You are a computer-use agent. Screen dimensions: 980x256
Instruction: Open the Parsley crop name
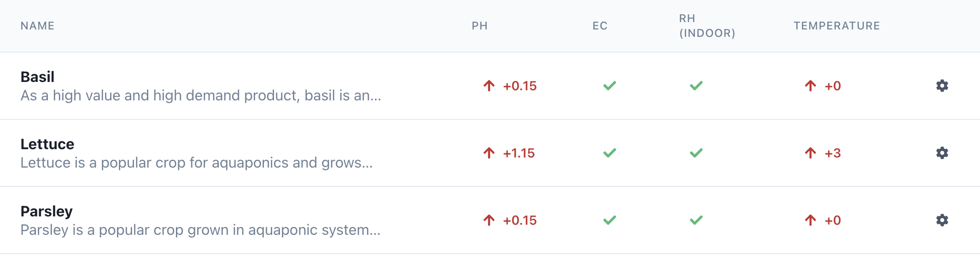pyautogui.click(x=47, y=211)
